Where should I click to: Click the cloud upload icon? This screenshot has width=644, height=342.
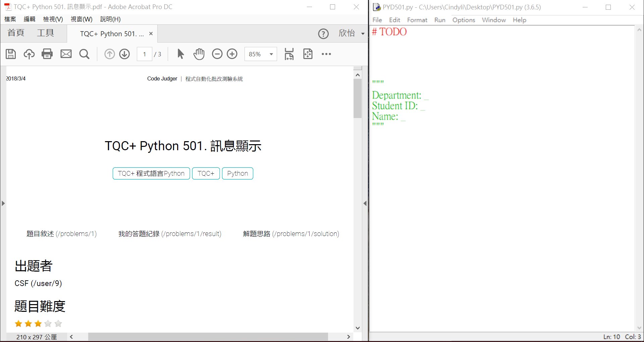pyautogui.click(x=29, y=54)
